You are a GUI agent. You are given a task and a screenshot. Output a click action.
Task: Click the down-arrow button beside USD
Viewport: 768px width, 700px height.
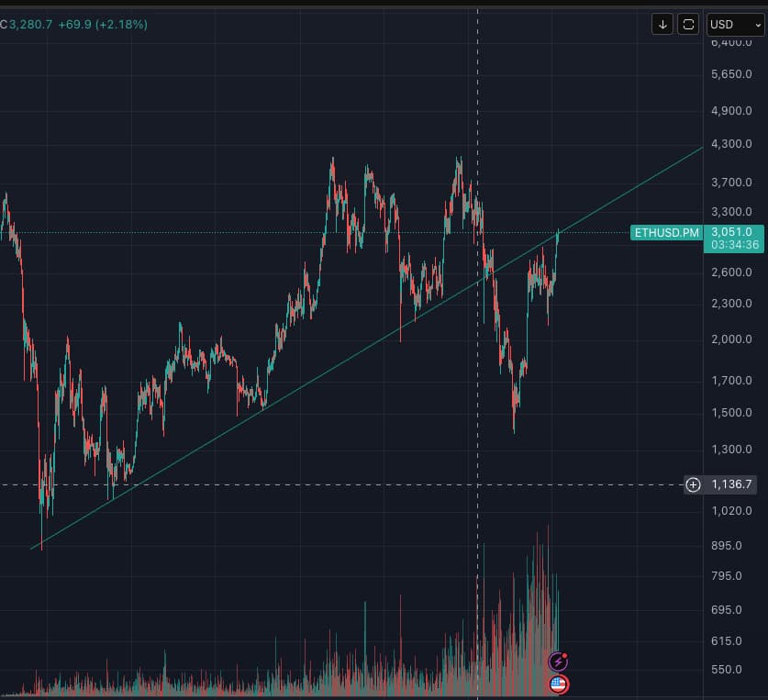[662, 25]
